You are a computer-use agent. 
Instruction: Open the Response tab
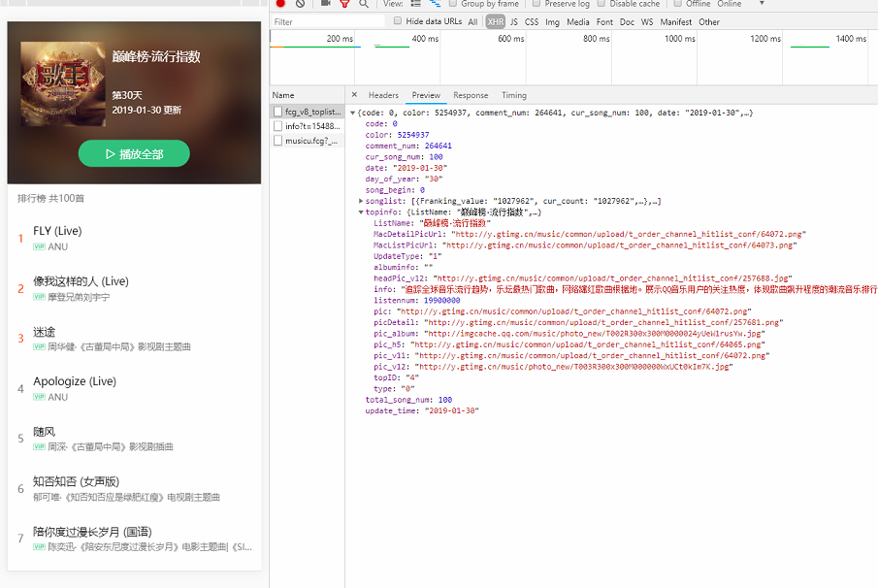471,95
